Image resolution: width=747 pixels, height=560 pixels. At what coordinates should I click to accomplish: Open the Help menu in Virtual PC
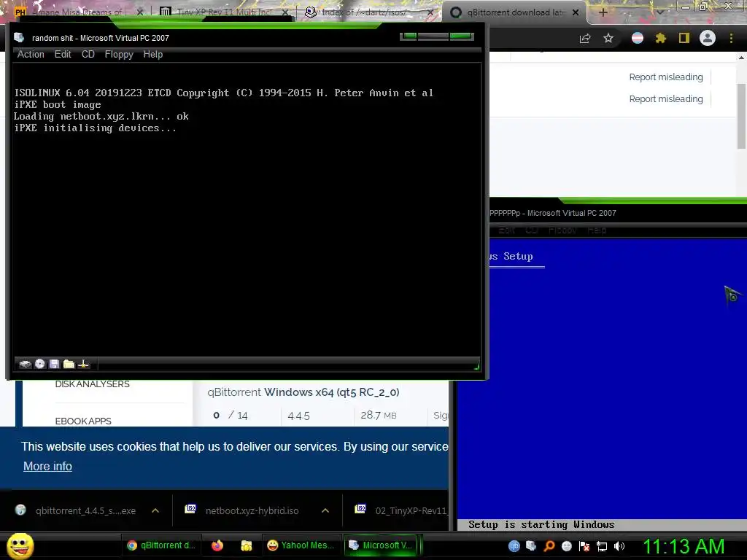pos(153,54)
